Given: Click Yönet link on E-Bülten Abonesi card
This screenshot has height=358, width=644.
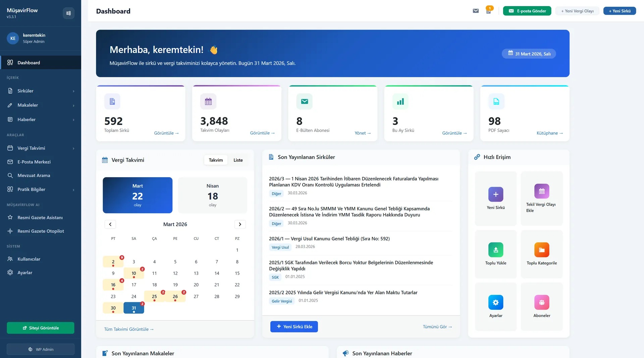Looking at the screenshot, I should [x=363, y=133].
